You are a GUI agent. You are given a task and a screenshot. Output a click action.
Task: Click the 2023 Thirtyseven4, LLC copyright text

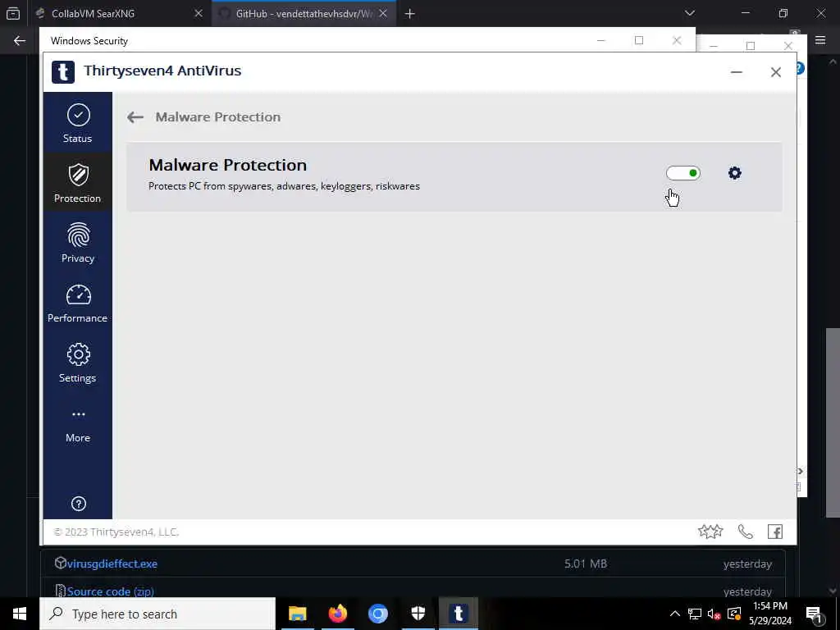pos(116,532)
